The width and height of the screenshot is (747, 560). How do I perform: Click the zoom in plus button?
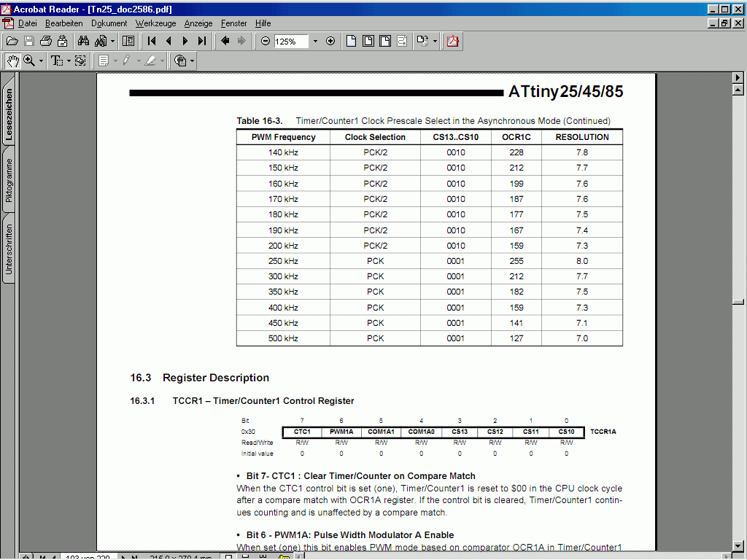click(330, 42)
